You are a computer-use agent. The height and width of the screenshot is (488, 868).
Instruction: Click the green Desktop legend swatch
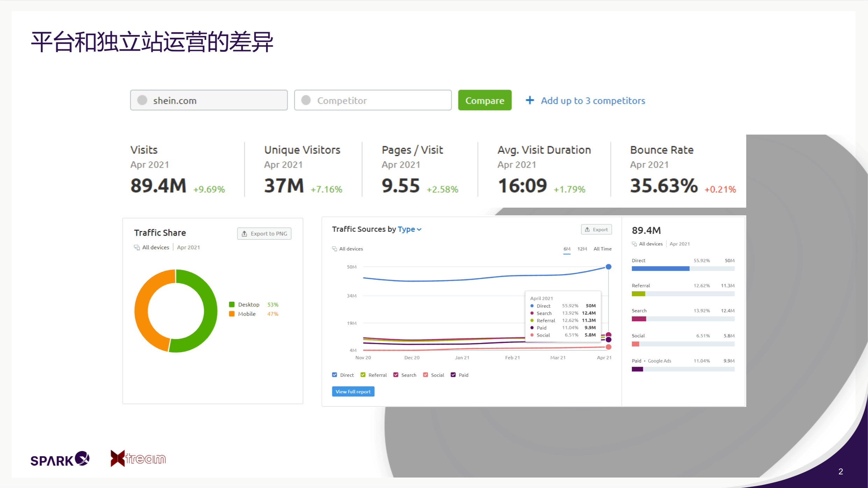coord(232,304)
